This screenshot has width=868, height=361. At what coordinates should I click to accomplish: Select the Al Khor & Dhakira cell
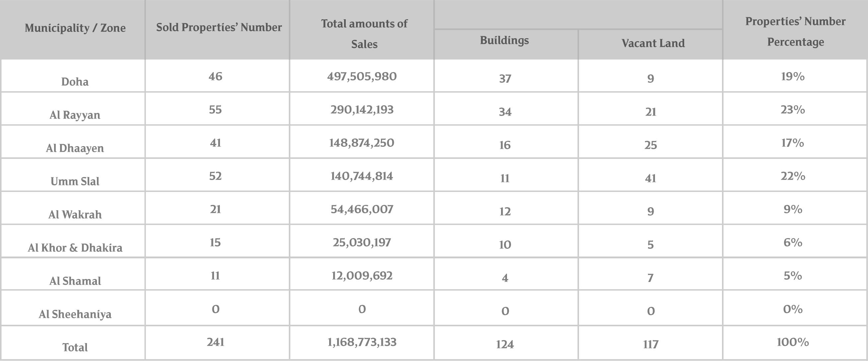pyautogui.click(x=75, y=248)
